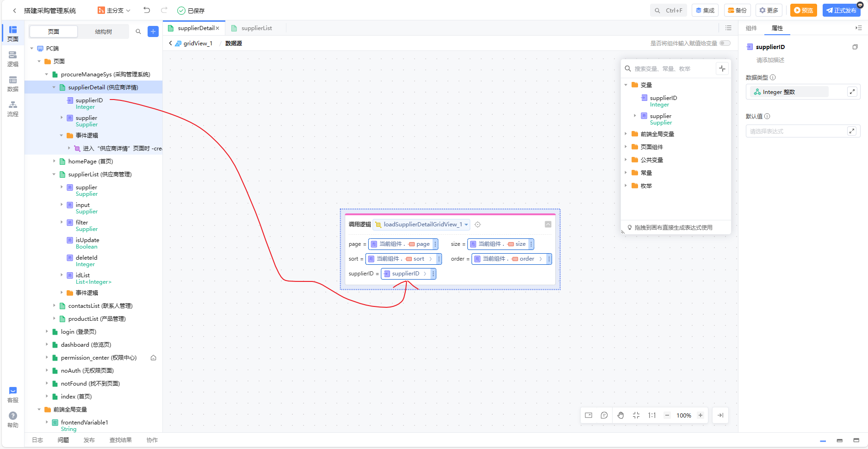This screenshot has height=449, width=868.
Task: Click the undo arrow icon
Action: [x=147, y=10]
